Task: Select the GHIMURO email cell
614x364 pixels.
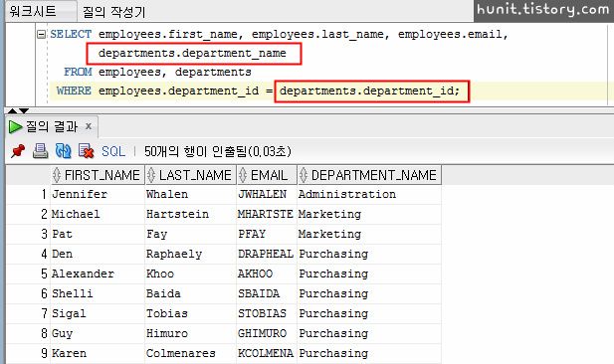Action: tap(267, 334)
